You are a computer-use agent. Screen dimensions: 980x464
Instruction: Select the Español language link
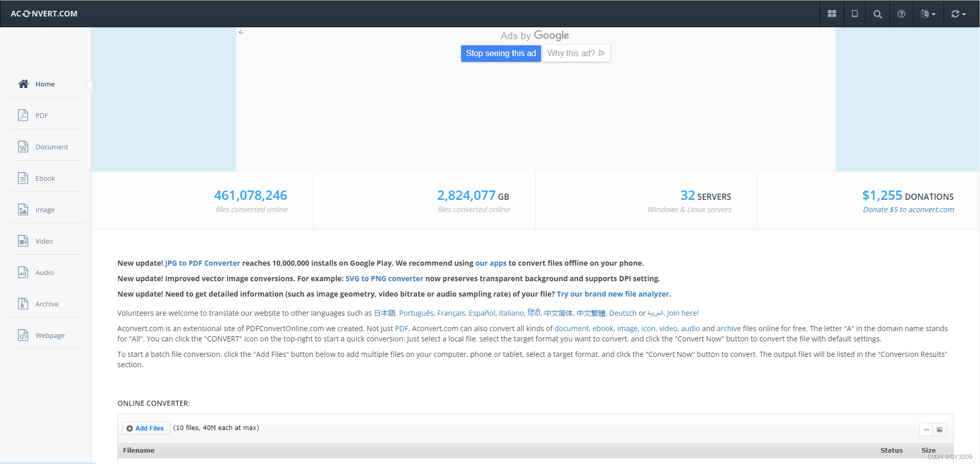tap(482, 313)
